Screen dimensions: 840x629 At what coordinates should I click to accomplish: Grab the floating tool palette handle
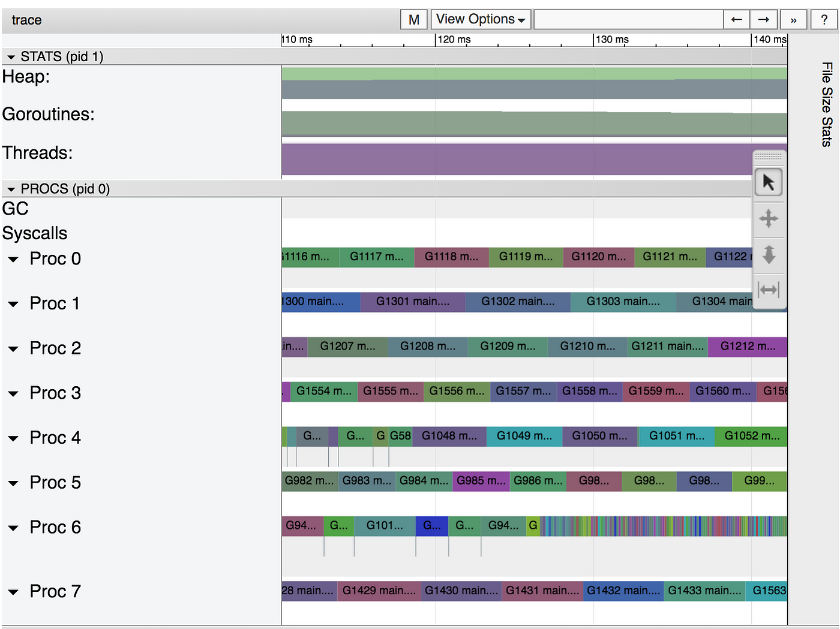click(x=769, y=157)
